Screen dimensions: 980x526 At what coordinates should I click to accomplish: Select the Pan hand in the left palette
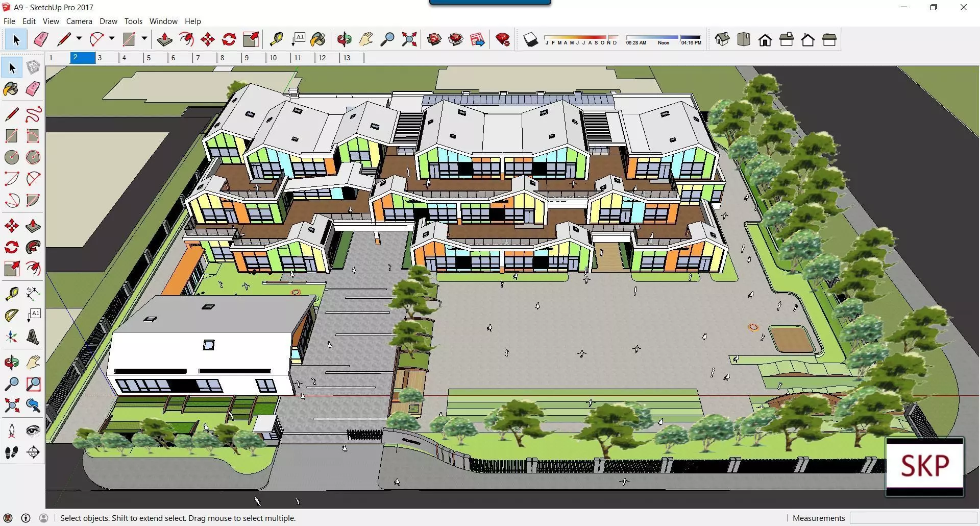pyautogui.click(x=33, y=362)
